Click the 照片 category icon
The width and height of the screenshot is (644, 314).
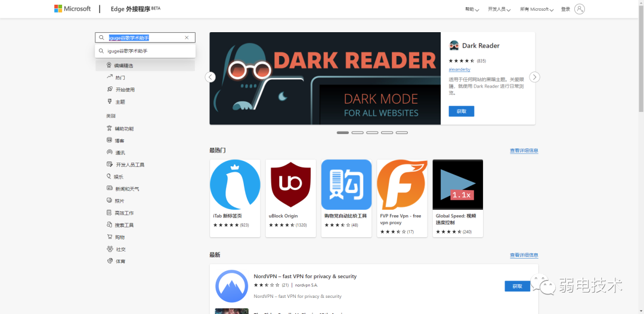(x=109, y=201)
